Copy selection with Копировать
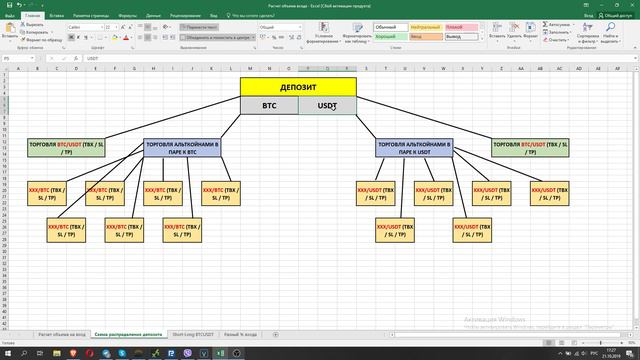The width and height of the screenshot is (640, 360). (34, 32)
